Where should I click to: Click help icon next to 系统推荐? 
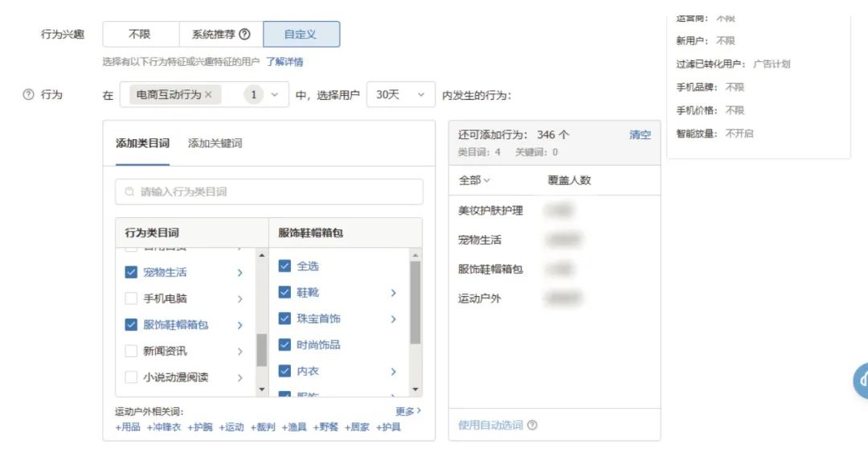pos(244,35)
